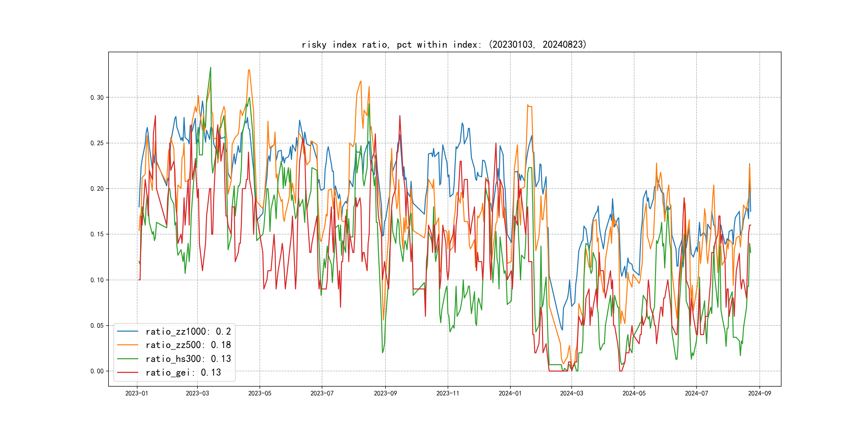Click the 0.25 y-axis tick label
The image size is (868, 434).
pyautogui.click(x=97, y=143)
